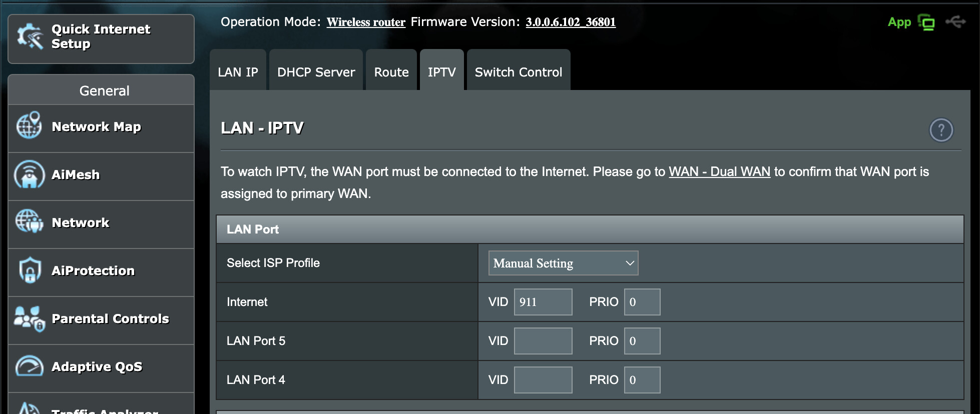The image size is (980, 414).
Task: Open Quick Internet Setup wizard icon
Action: coord(30,36)
